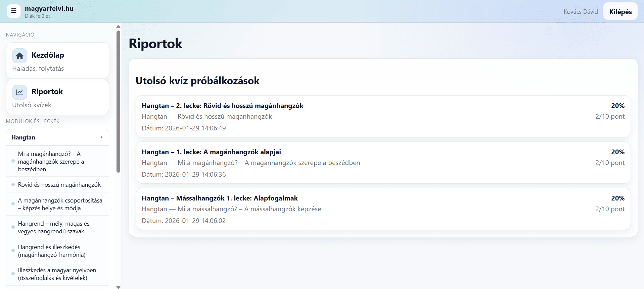The height and width of the screenshot is (289, 644).
Task: Select Hangrend – mély, magas lesson
Action: pyautogui.click(x=54, y=227)
